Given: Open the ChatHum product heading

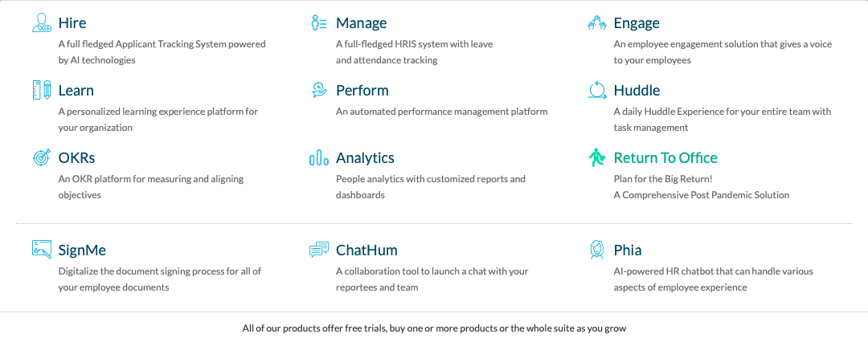Looking at the screenshot, I should coord(366,250).
